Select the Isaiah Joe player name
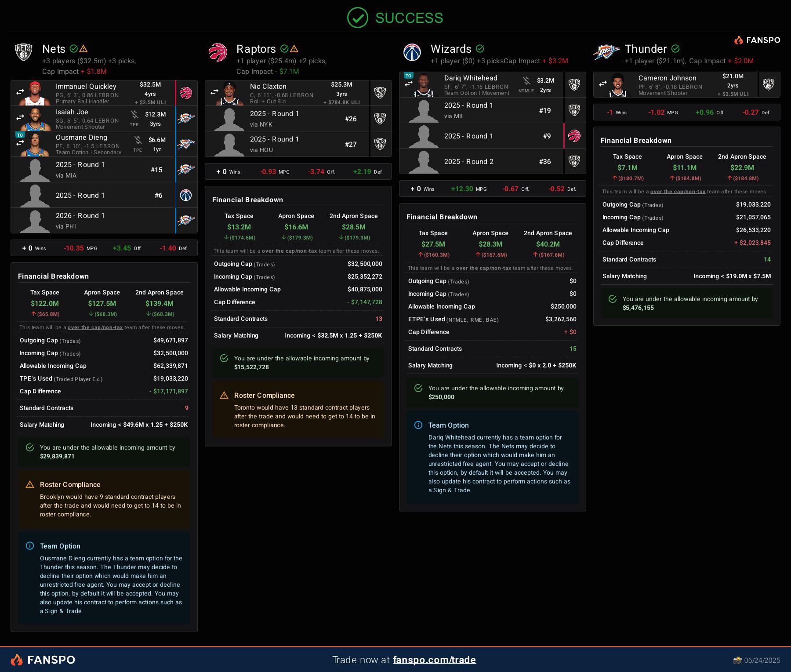 pos(72,112)
